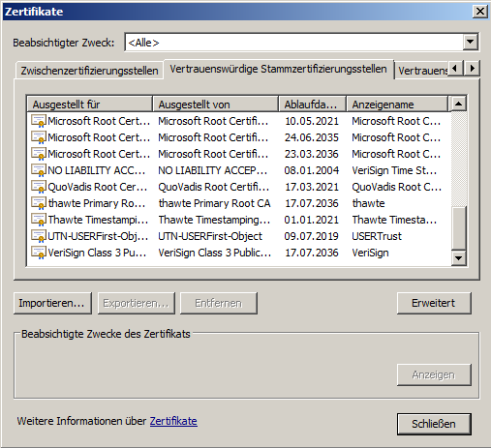Screen dimensions: 491x448
Task: Click issuer "UTN-USERFirst-Object"
Action: (210, 236)
